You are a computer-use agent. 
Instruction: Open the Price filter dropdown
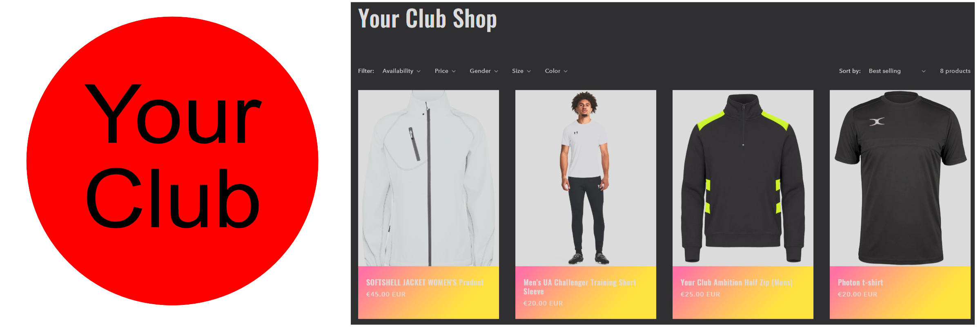445,71
